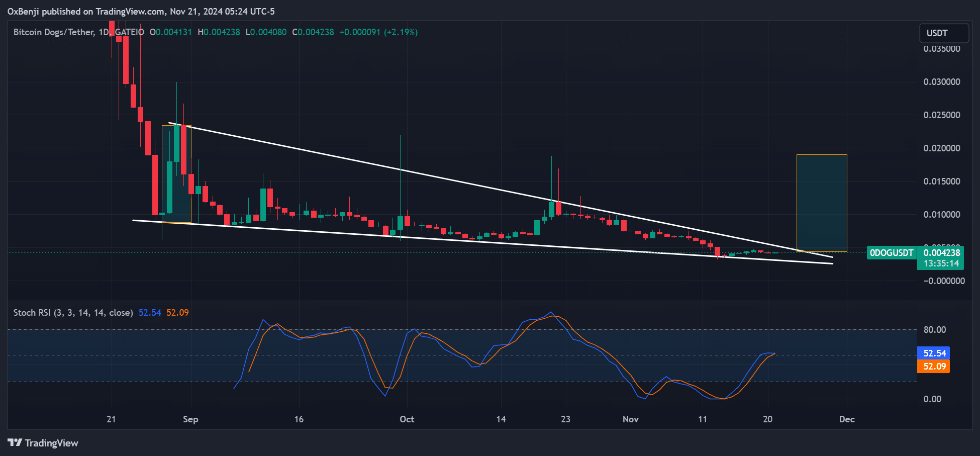Click the 14 date label on time axis

[x=501, y=419]
